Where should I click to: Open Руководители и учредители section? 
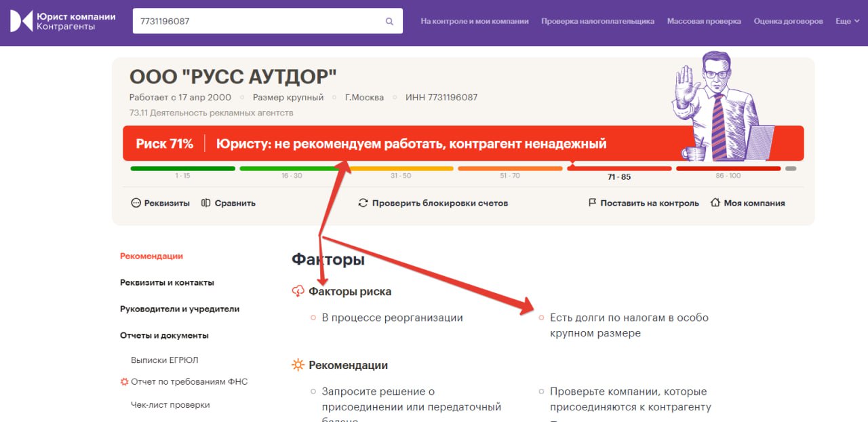coord(180,309)
